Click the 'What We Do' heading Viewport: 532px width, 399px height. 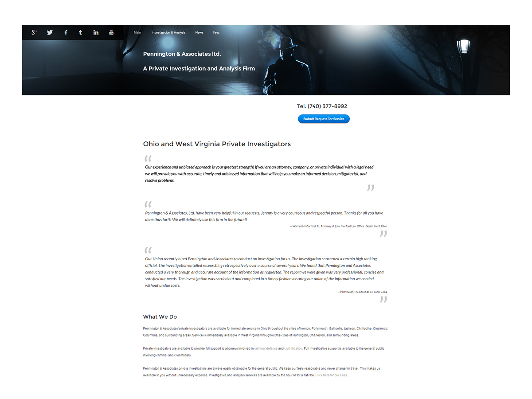160,317
